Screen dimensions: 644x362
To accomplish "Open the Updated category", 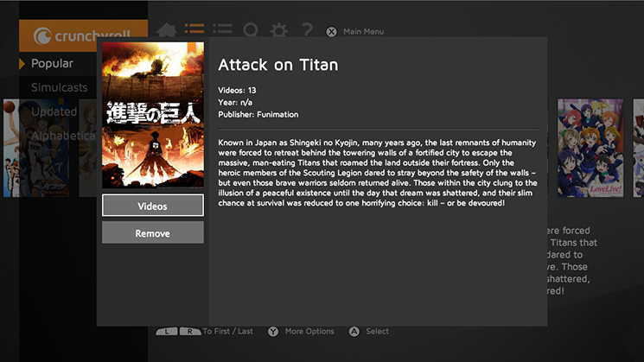I will 54,112.
